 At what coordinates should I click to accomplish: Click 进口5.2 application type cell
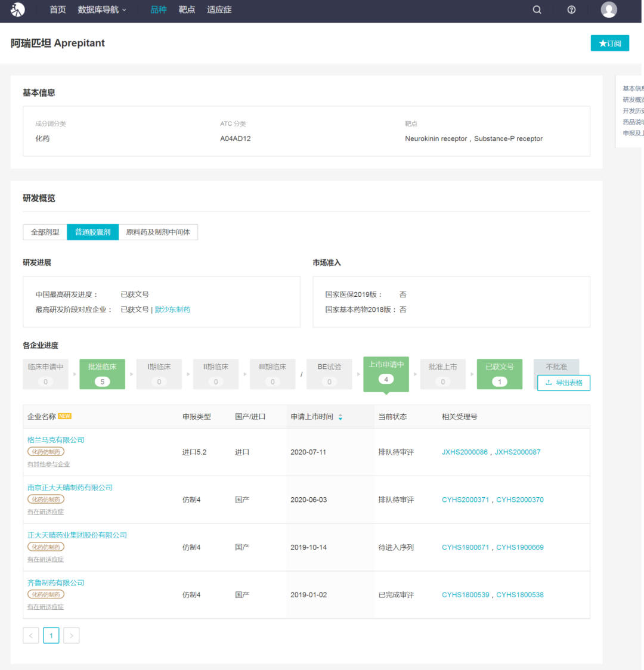194,452
